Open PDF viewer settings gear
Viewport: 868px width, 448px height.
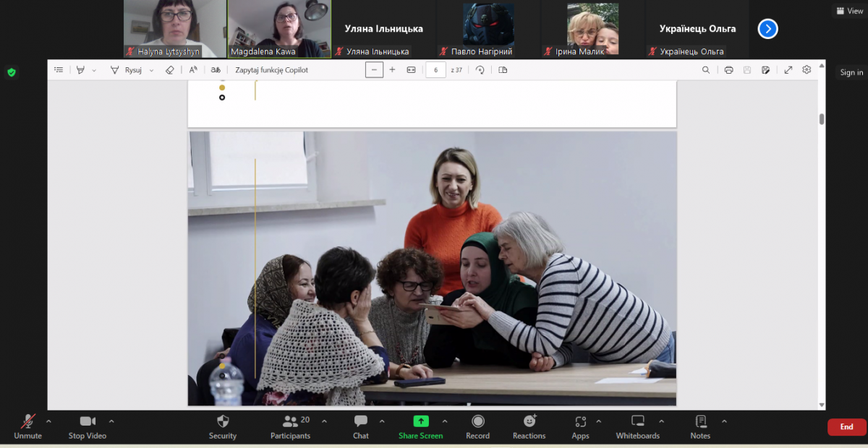(807, 70)
